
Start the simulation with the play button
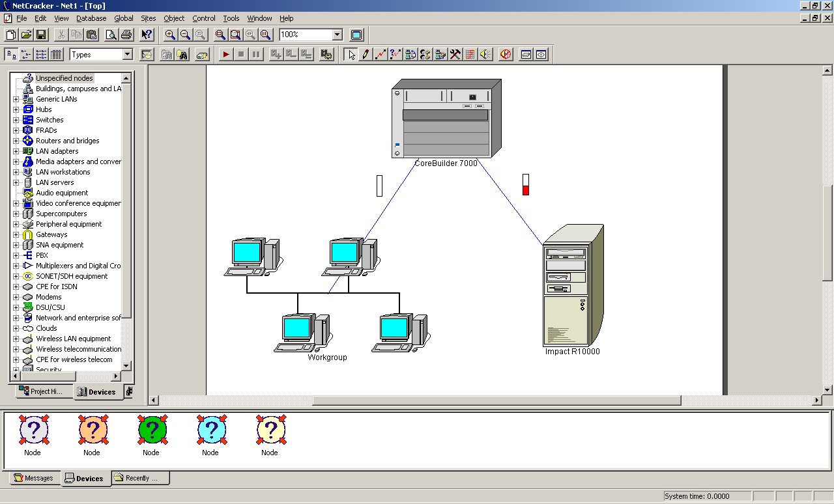pos(226,55)
